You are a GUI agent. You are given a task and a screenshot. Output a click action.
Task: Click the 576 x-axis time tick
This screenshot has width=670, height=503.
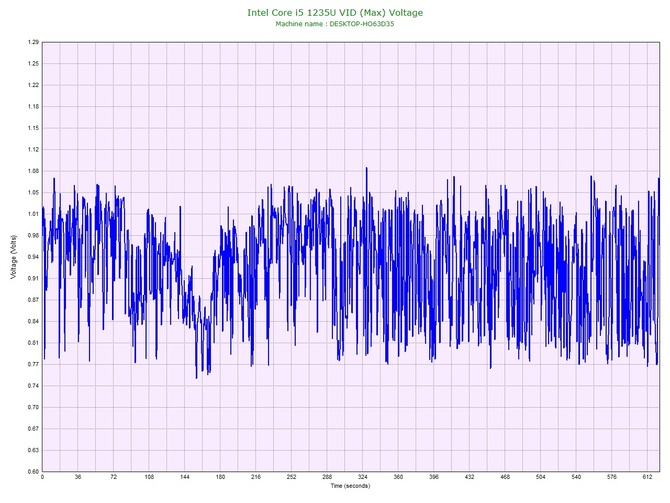pyautogui.click(x=612, y=477)
